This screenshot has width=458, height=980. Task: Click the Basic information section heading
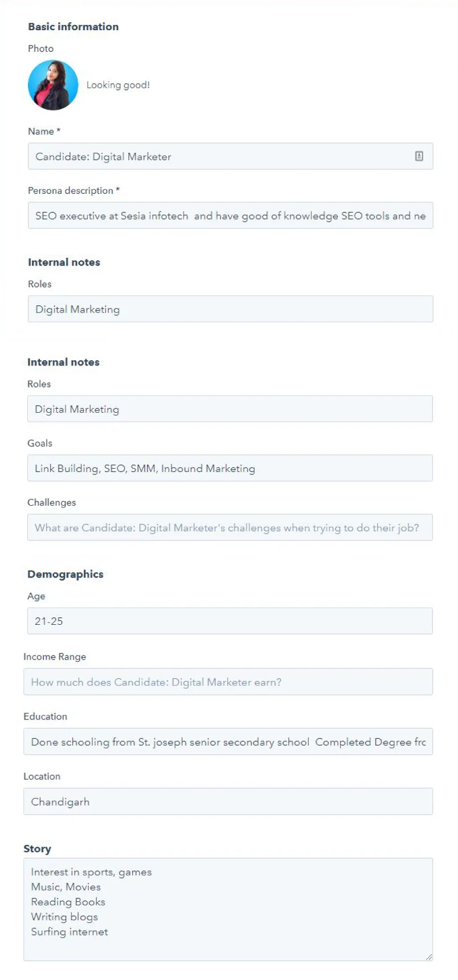[x=73, y=26]
